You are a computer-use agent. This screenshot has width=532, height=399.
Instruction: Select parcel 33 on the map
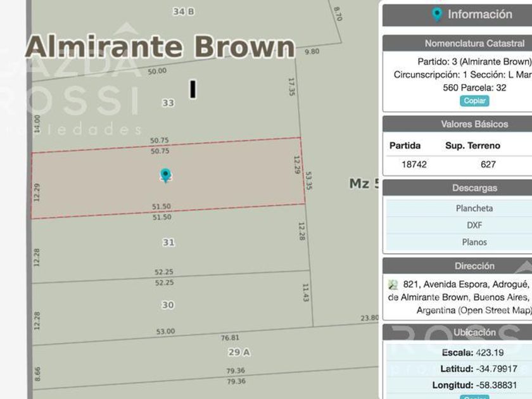click(168, 103)
